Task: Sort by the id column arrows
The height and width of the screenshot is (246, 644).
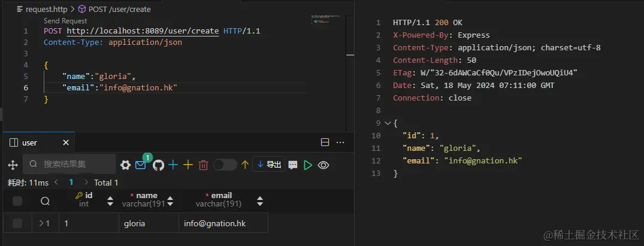Action: pos(110,201)
